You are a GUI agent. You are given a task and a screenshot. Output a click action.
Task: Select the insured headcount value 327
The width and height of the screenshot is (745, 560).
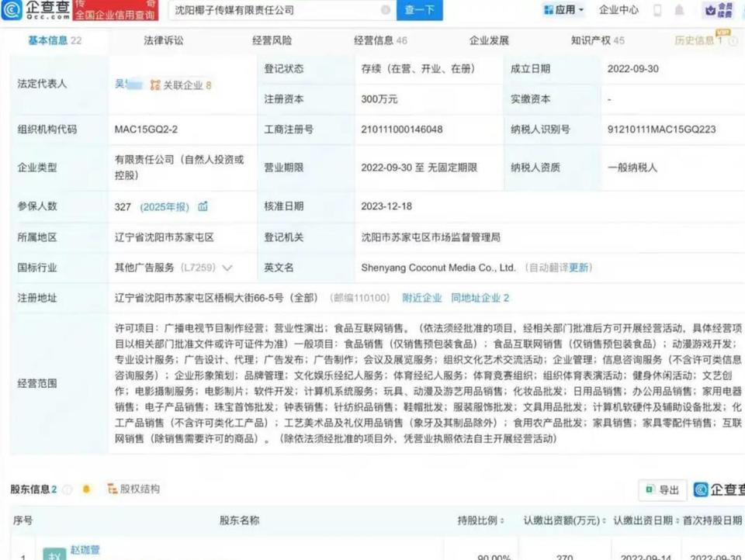click(x=123, y=206)
